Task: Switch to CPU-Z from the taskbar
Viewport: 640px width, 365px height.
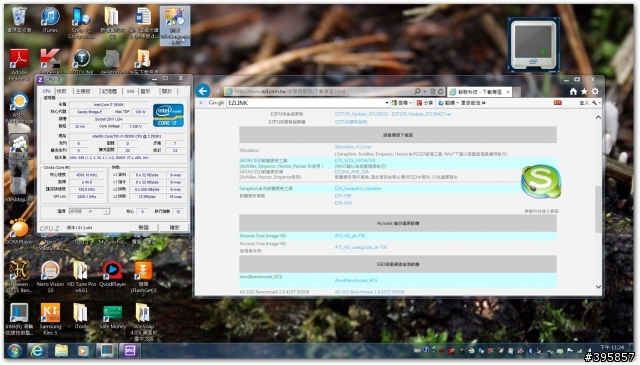Action: click(130, 351)
